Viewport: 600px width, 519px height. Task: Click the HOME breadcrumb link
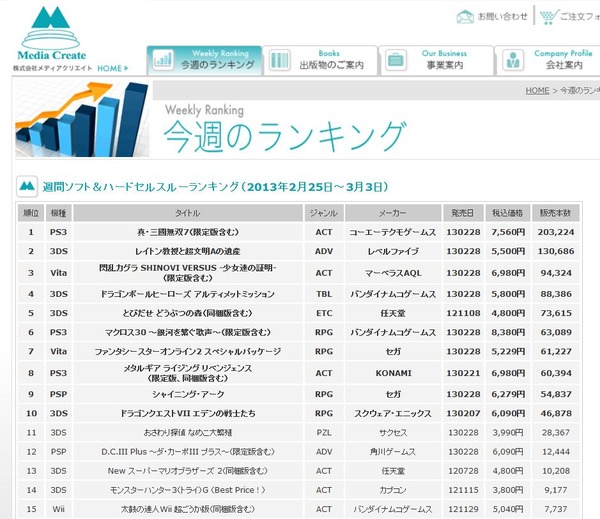point(537,91)
